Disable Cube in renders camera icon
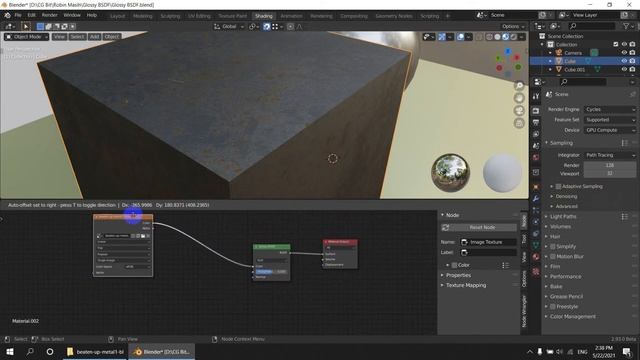 632,61
